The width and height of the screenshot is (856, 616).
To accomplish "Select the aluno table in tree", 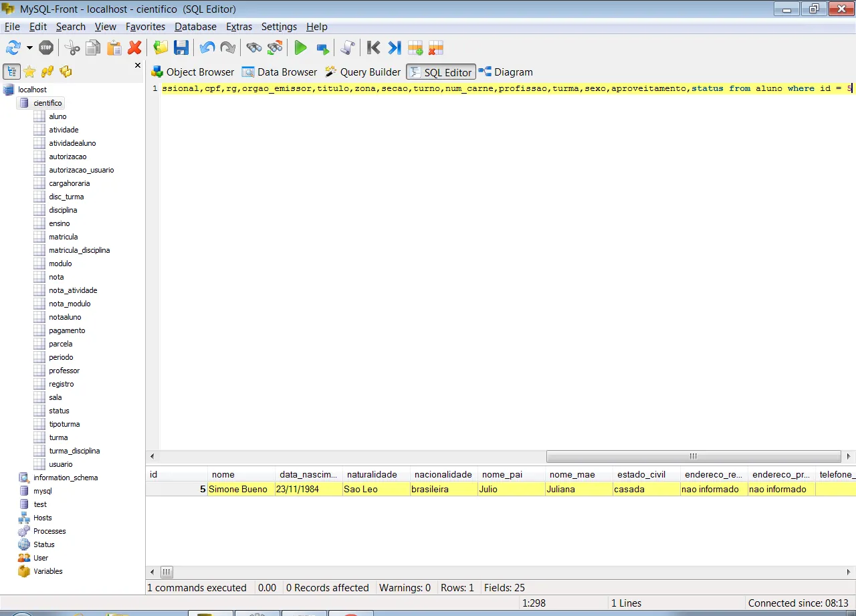I will coord(58,116).
